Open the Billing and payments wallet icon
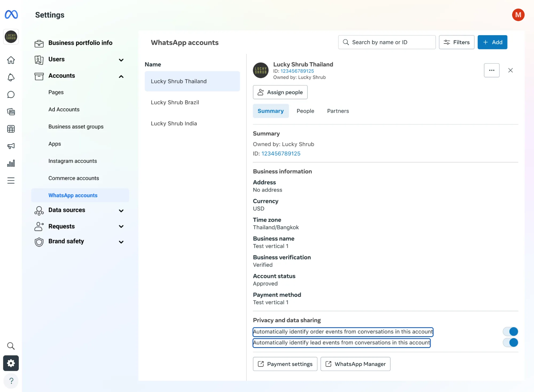The image size is (534, 392). (x=11, y=112)
